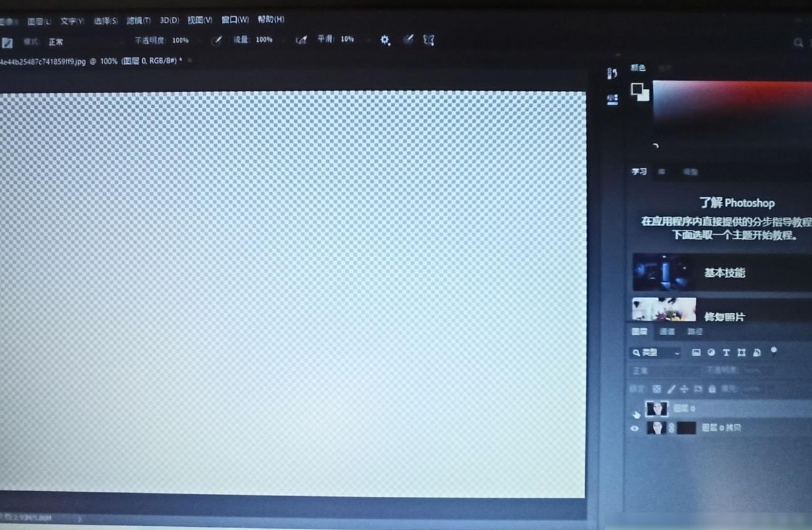Select the document tab ending 859ff9.jpg
This screenshot has width=812, height=530.
[x=91, y=61]
